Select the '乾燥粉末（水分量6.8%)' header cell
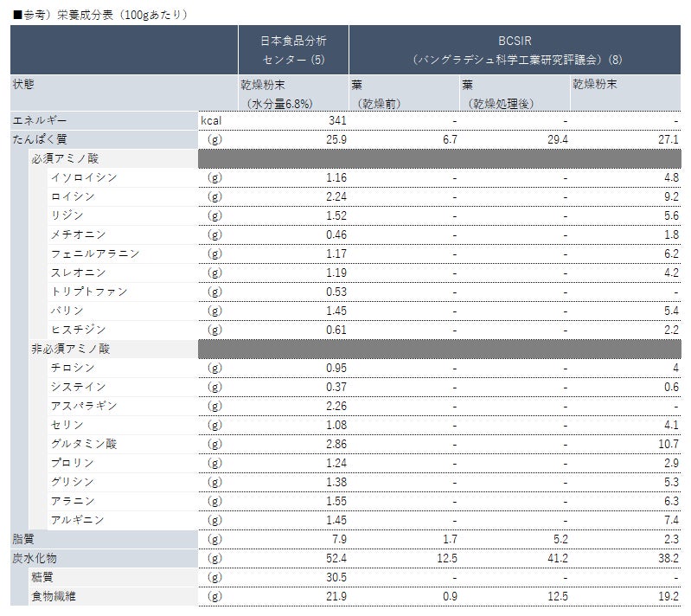Screen dimensions: 691x616 293,93
